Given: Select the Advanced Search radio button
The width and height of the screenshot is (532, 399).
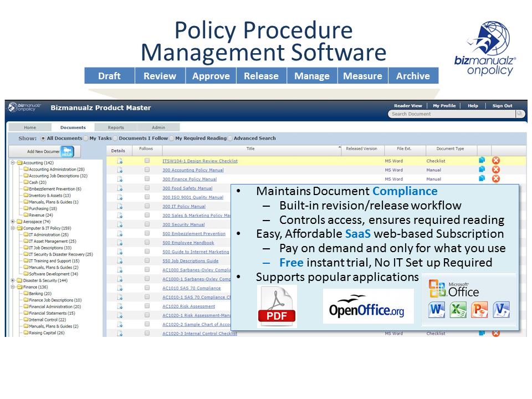Looking at the screenshot, I should [x=230, y=139].
